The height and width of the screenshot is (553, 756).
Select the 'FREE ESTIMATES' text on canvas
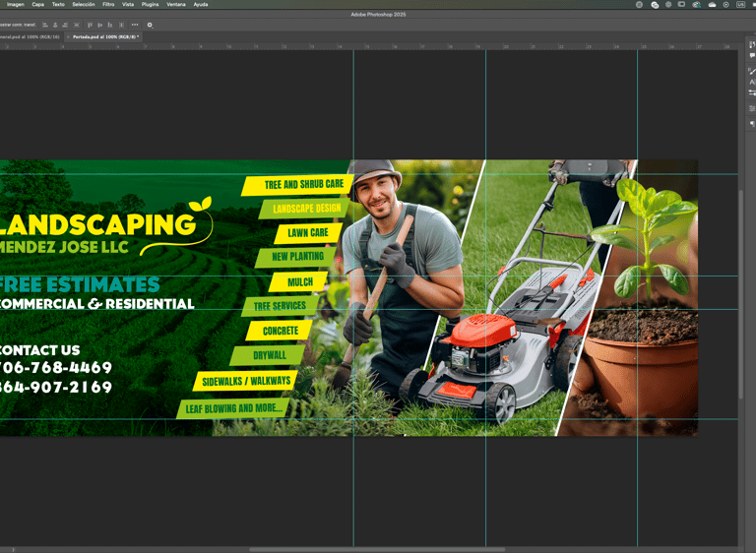pos(80,284)
